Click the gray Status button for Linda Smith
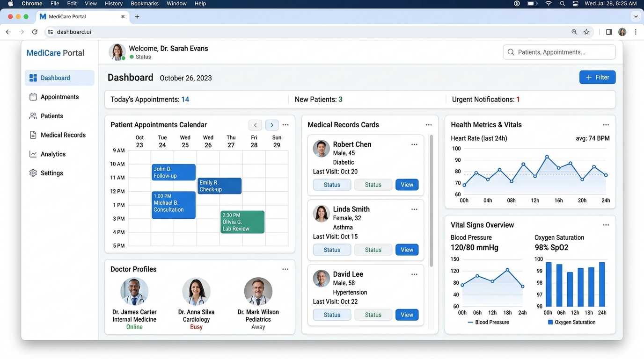644x359 pixels. click(x=373, y=250)
